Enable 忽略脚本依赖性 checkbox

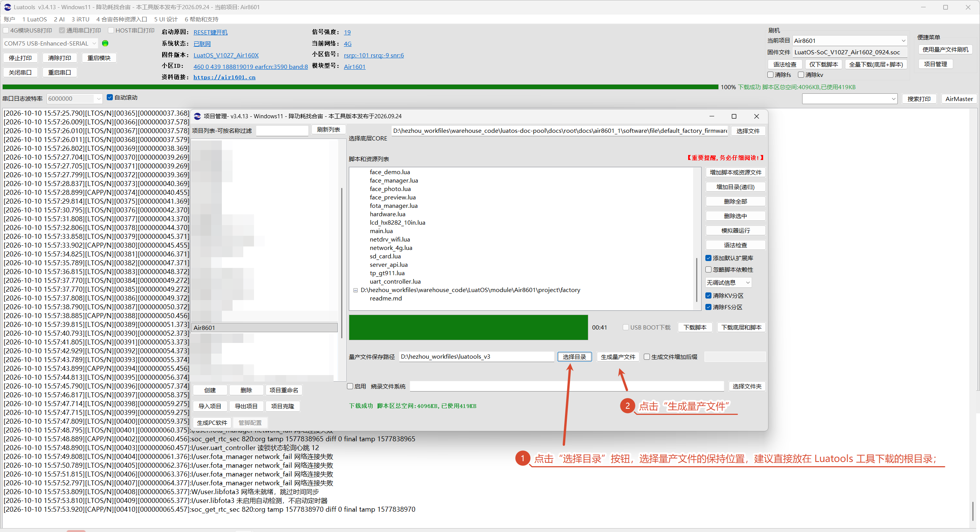pyautogui.click(x=708, y=269)
